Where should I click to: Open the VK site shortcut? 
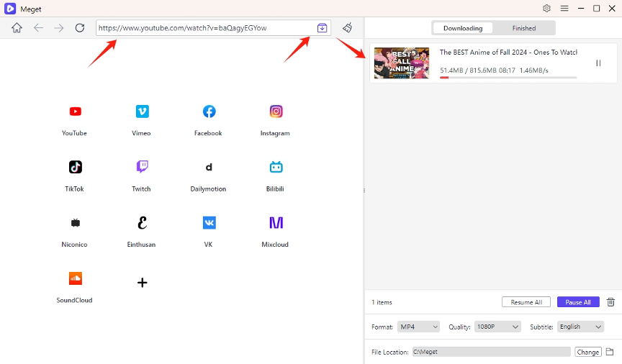point(209,223)
